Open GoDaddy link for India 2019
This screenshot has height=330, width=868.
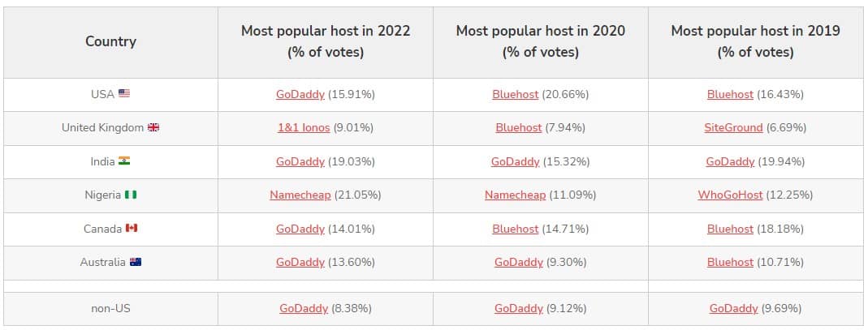pyautogui.click(x=730, y=161)
